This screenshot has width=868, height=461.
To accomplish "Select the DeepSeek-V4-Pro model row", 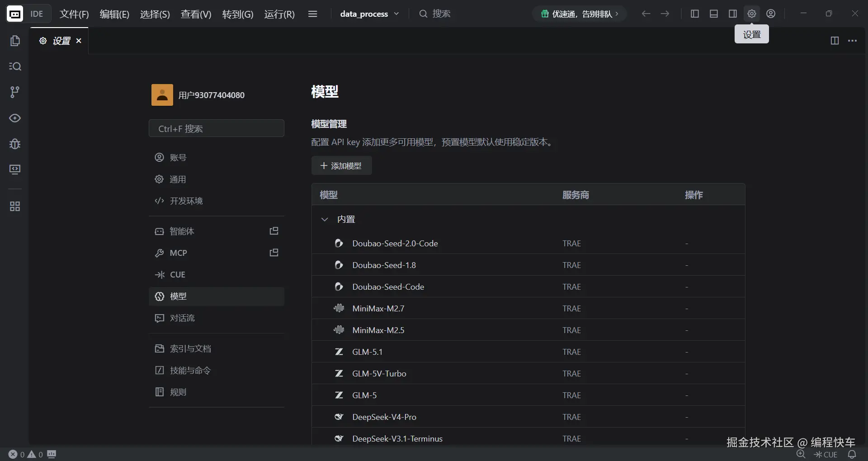I will (528, 417).
